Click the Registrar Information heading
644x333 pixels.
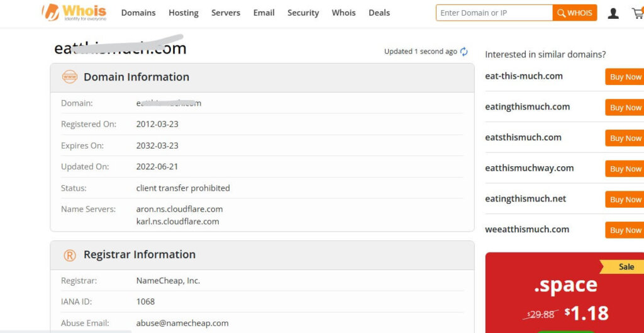[x=140, y=254]
